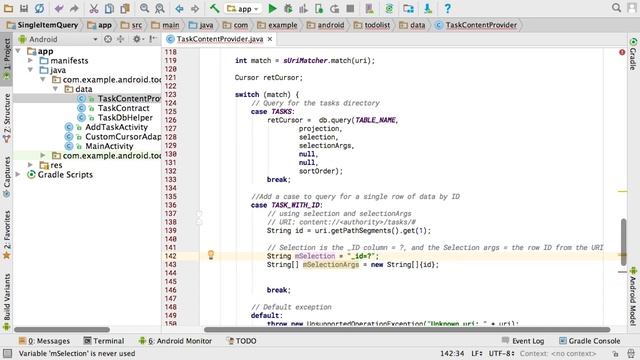Click the todolist breadcrumb
This screenshot has height=360, width=640.
tap(372, 25)
